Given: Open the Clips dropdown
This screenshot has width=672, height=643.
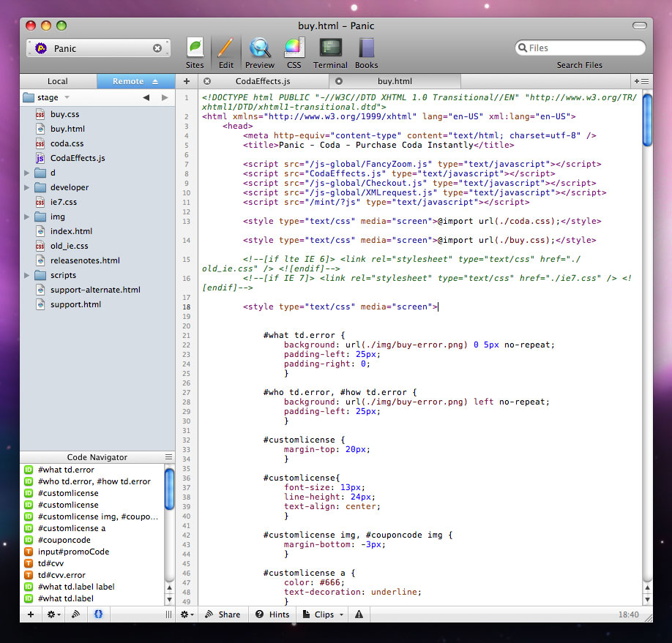Looking at the screenshot, I should pos(324,614).
